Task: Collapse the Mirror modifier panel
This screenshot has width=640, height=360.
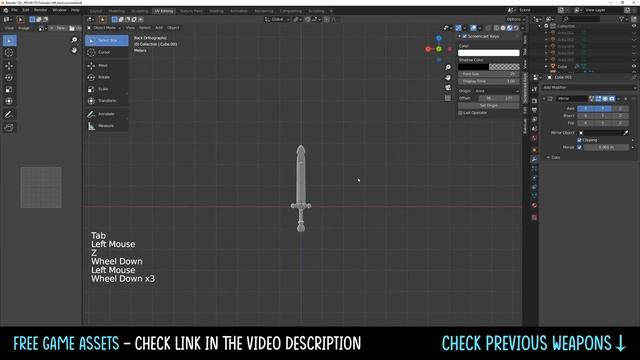Action: tap(544, 99)
